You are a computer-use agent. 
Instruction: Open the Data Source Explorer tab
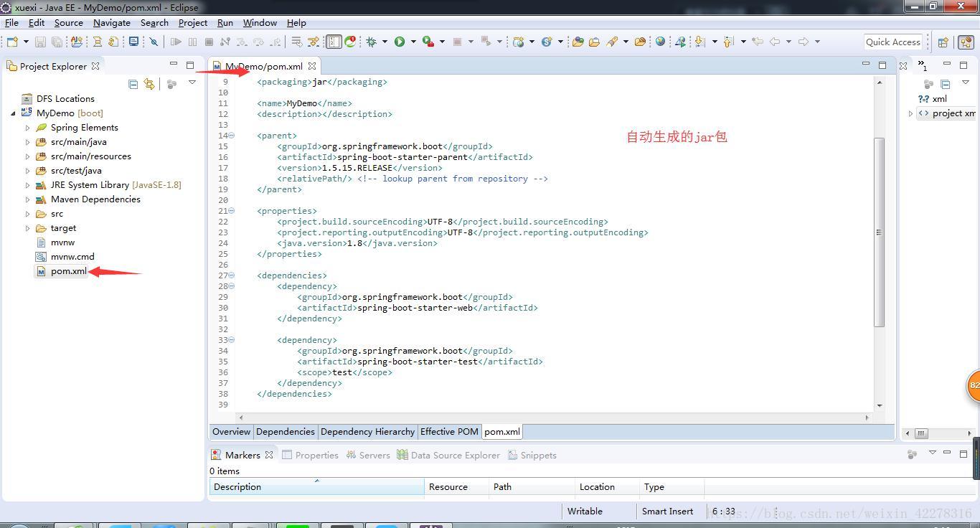tap(448, 456)
